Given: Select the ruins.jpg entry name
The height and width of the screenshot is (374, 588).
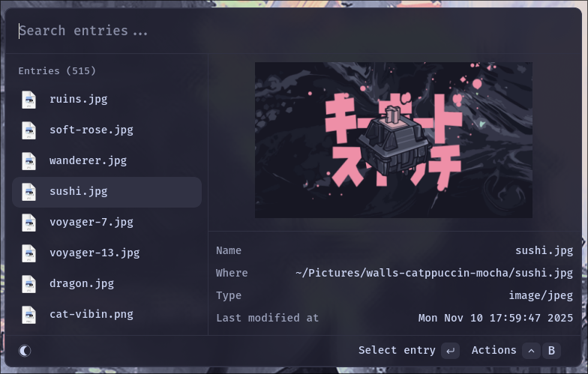Looking at the screenshot, I should pyautogui.click(x=78, y=99).
